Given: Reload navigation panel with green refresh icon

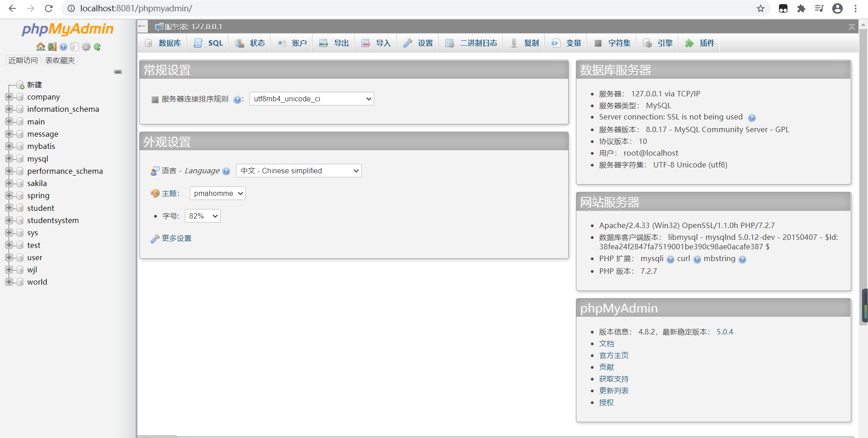Looking at the screenshot, I should click(x=97, y=47).
